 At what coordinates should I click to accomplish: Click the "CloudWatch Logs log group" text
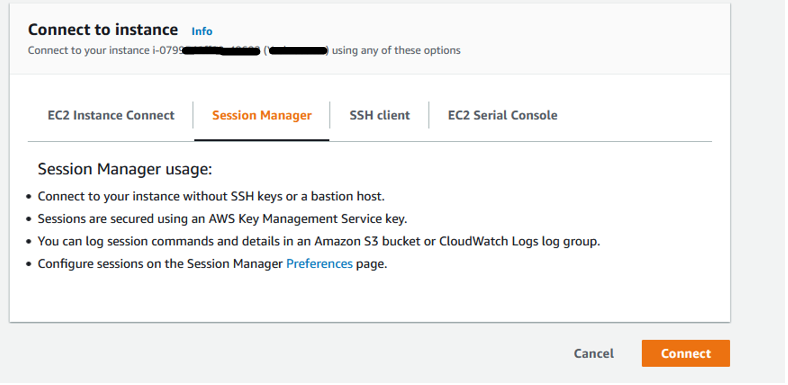518,241
